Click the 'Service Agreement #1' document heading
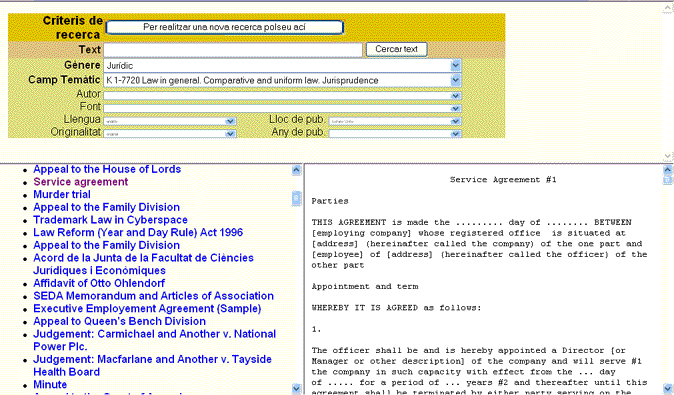This screenshot has height=395, width=674. pyautogui.click(x=503, y=180)
